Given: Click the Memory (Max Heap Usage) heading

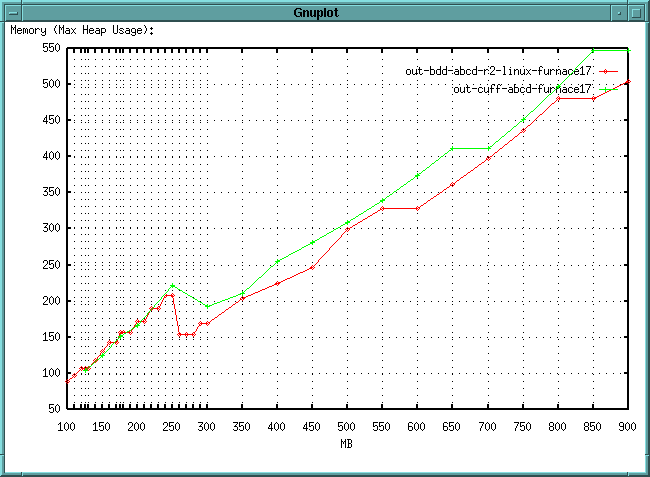Looking at the screenshot, I should [x=83, y=30].
